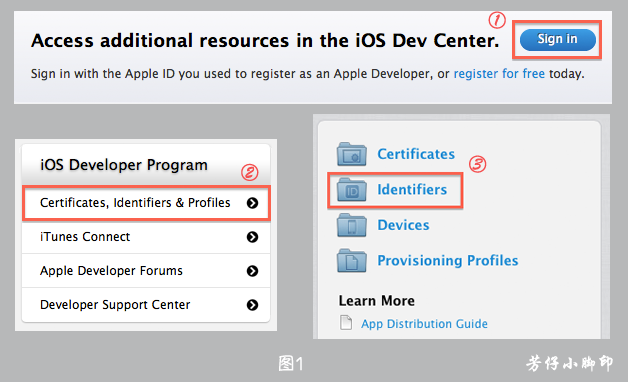Click arrow icon beside Apple Developer Forums
The image size is (628, 382).
pos(252,271)
